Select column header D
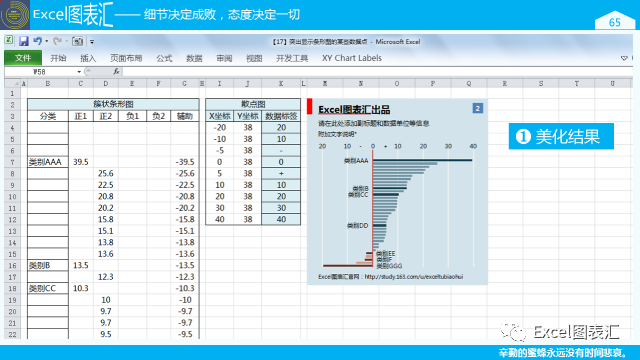Viewport: 640px width, 360px height. click(106, 83)
